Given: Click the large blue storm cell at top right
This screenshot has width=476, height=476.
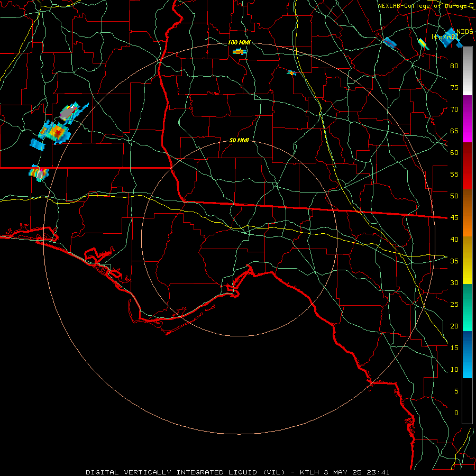Looking at the screenshot, I should (x=451, y=38).
